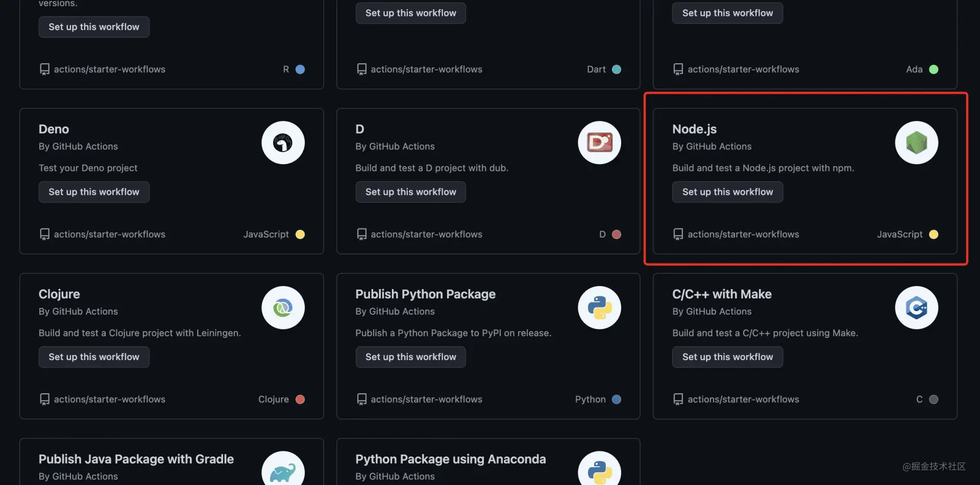Click the D language logo icon
Image resolution: width=980 pixels, height=485 pixels.
pos(599,143)
